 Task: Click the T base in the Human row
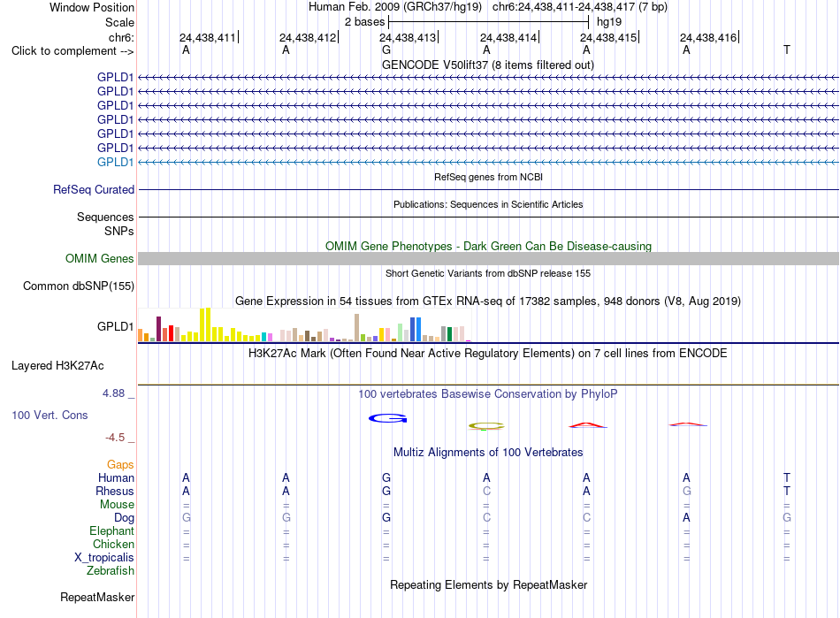(x=786, y=477)
